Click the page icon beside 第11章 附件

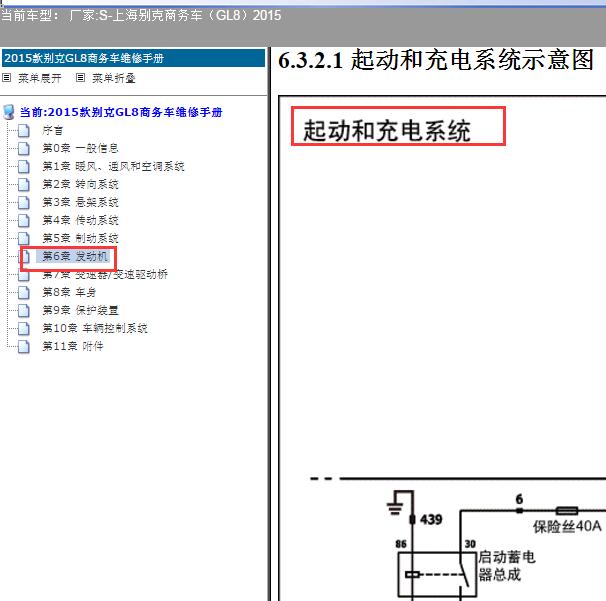pos(24,346)
